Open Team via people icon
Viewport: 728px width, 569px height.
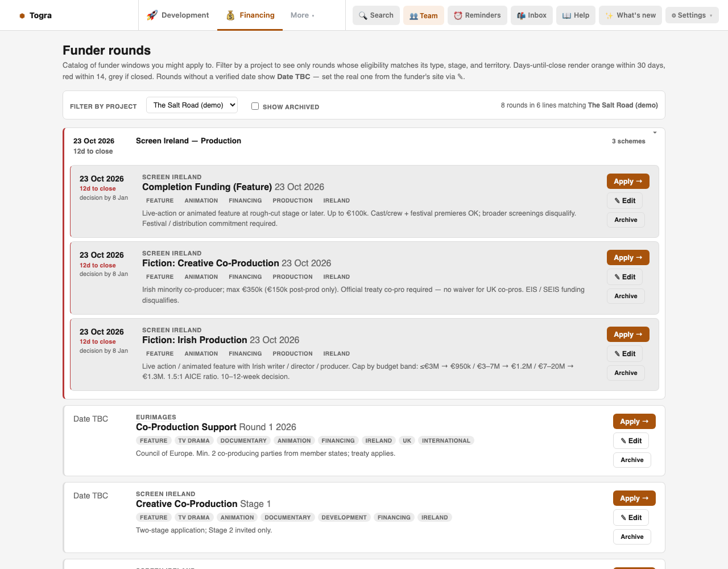pyautogui.click(x=413, y=16)
